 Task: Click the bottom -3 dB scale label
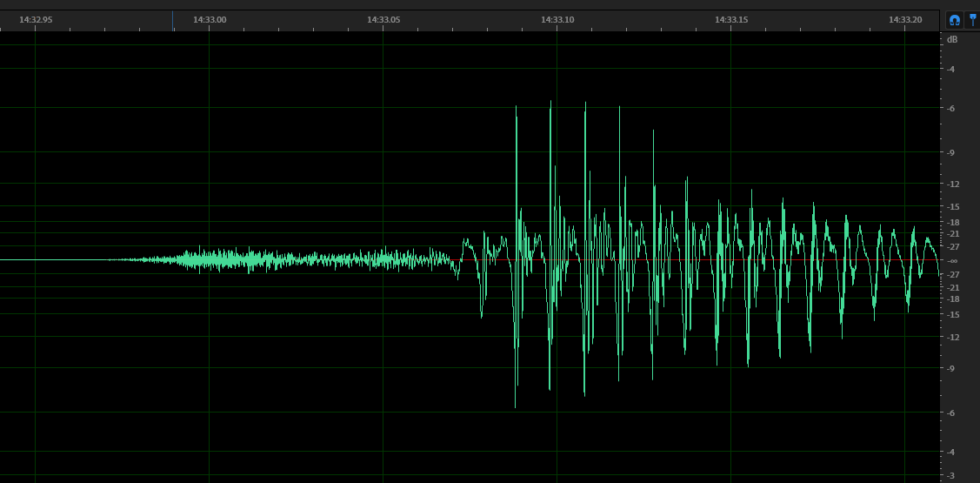pyautogui.click(x=951, y=475)
